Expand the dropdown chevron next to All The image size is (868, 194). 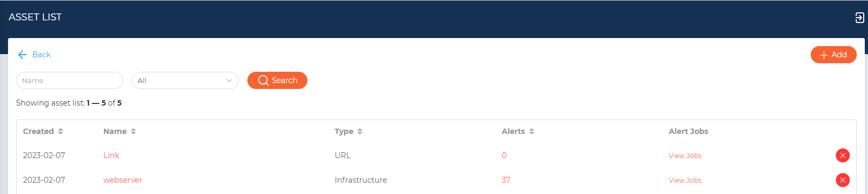pos(229,80)
